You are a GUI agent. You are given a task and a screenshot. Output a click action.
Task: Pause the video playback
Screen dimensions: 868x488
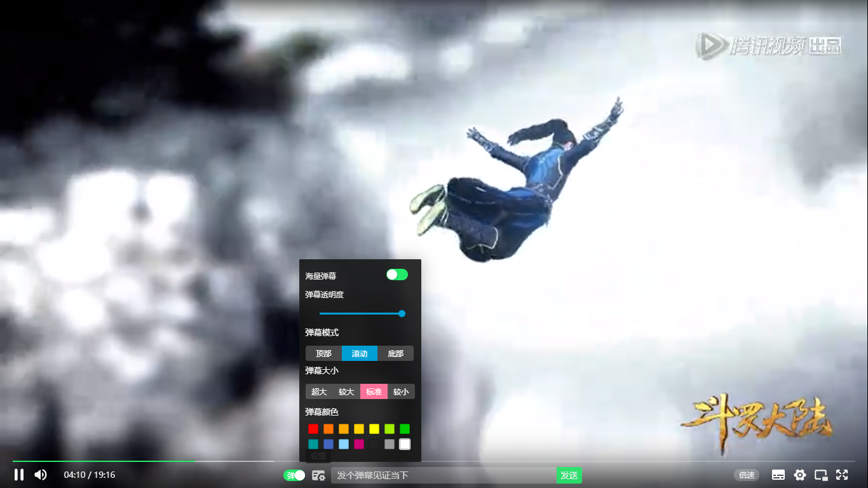(x=19, y=475)
